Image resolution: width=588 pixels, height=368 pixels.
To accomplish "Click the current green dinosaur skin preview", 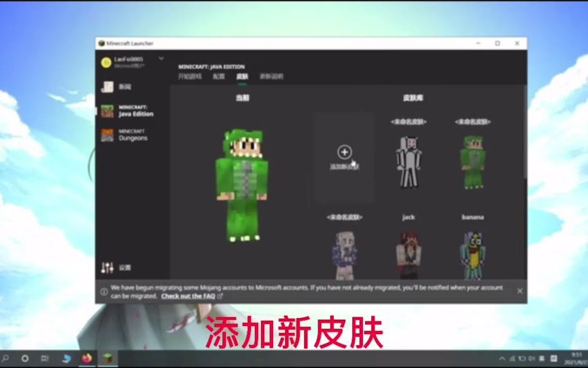I will (x=242, y=185).
